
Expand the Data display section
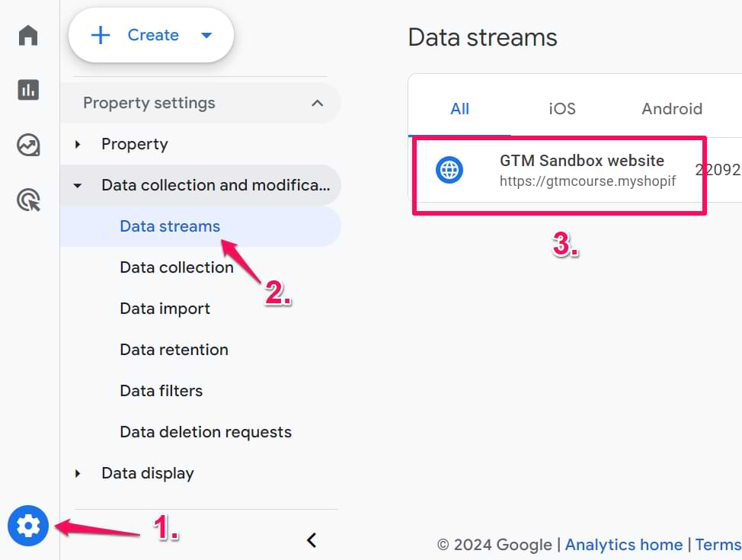(x=78, y=473)
